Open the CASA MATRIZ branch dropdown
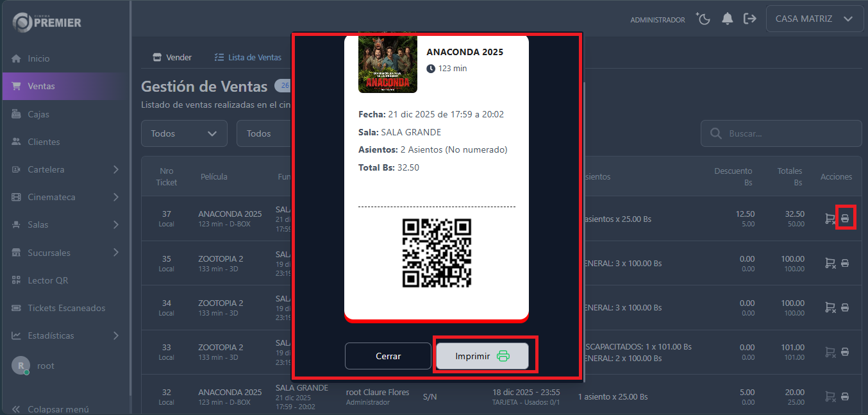The image size is (868, 415). click(814, 19)
